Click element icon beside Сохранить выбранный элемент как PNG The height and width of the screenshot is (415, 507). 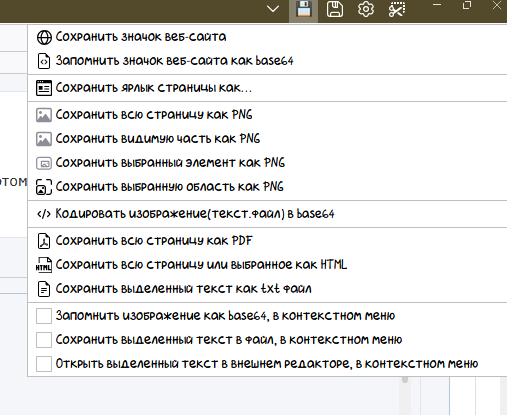[44, 163]
